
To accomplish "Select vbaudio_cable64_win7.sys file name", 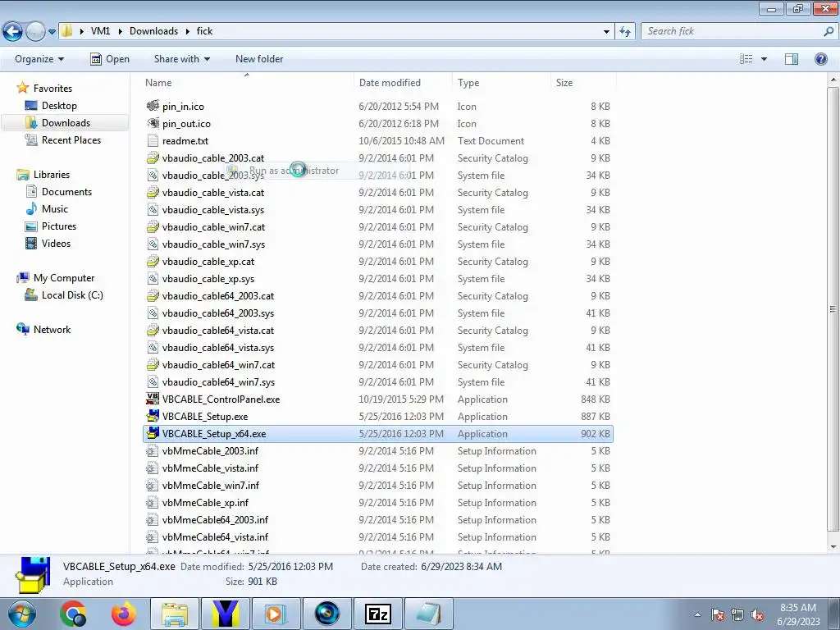I will tap(218, 382).
